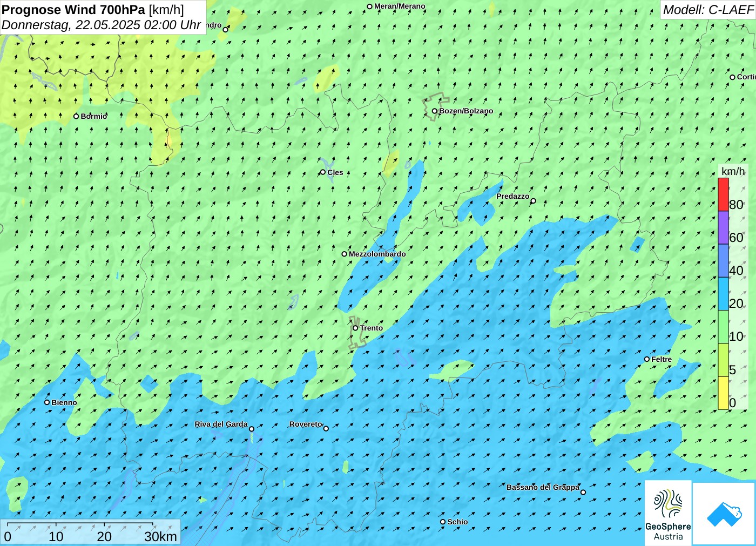Click the Schio city marker
This screenshot has width=756, height=546.
[x=443, y=522]
